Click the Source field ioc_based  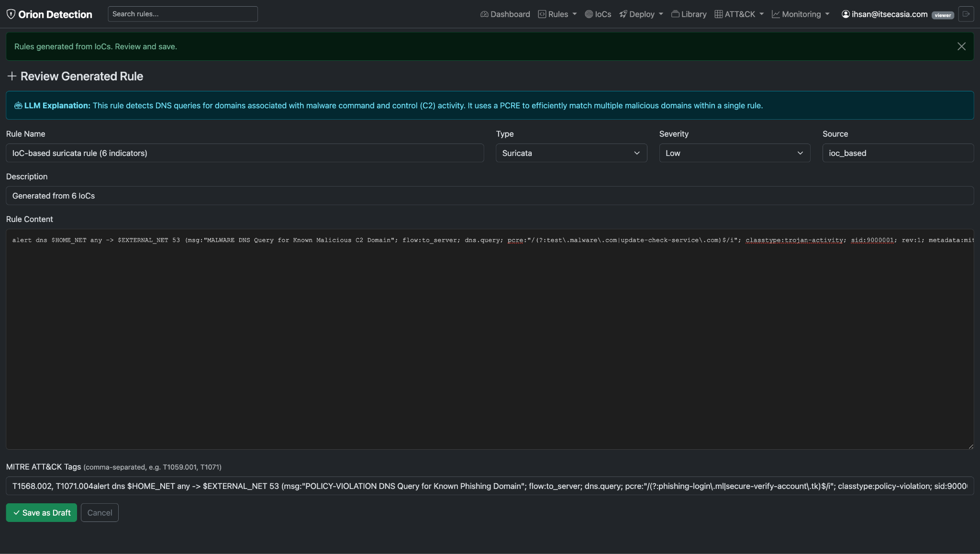click(898, 153)
